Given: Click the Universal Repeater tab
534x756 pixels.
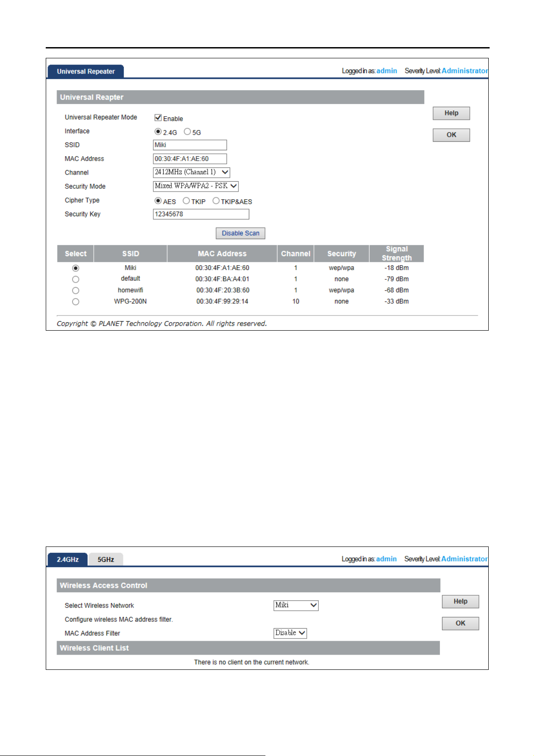Looking at the screenshot, I should 86,71.
